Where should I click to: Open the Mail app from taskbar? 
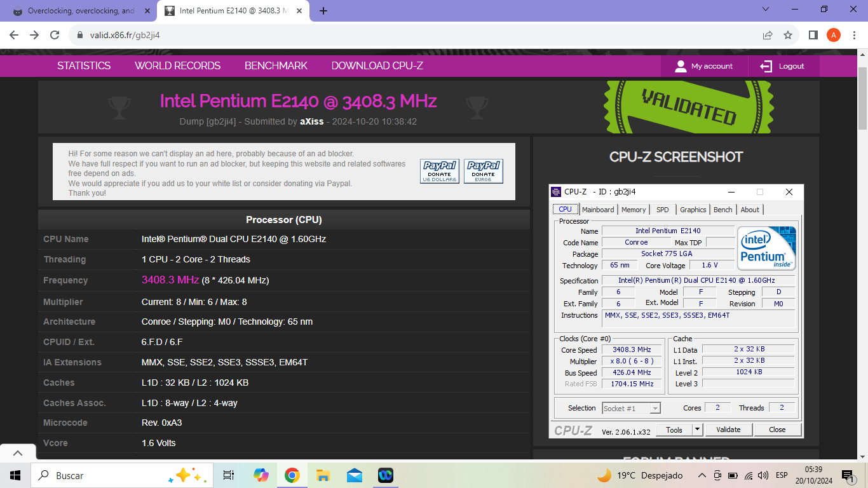[x=355, y=475]
